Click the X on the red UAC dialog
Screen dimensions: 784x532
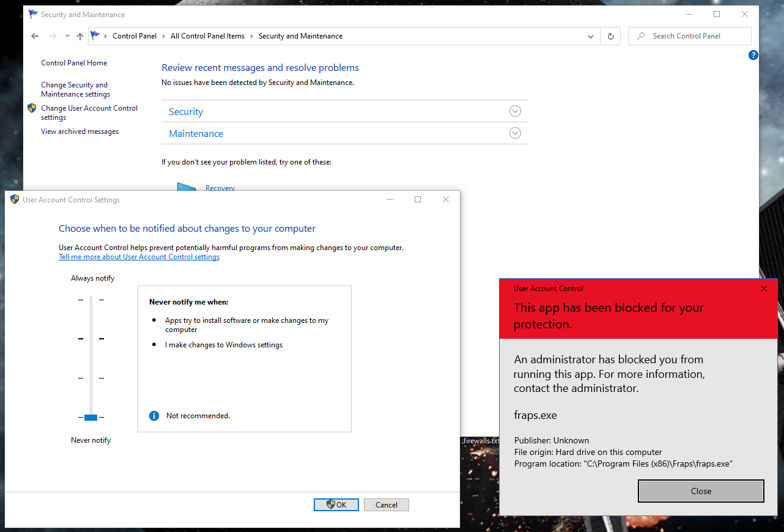tap(763, 289)
